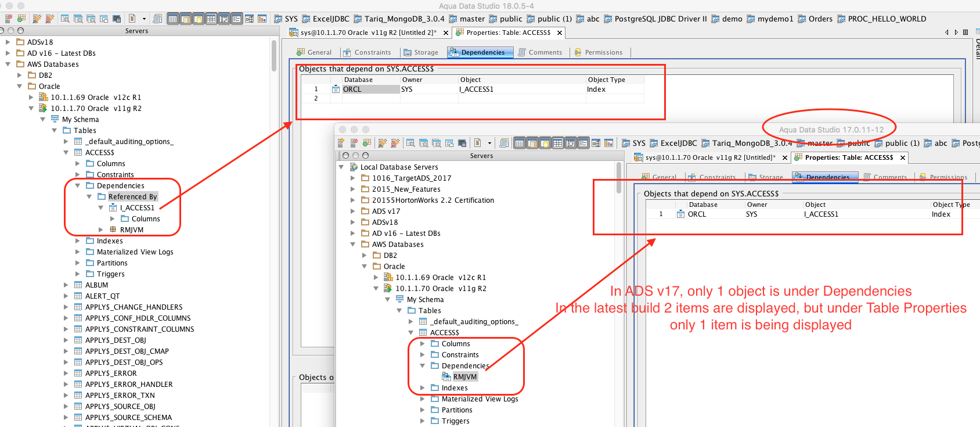Click the Servers panel scrollbar in v17 window
Image resolution: width=980 pixels, height=427 pixels.
619,178
